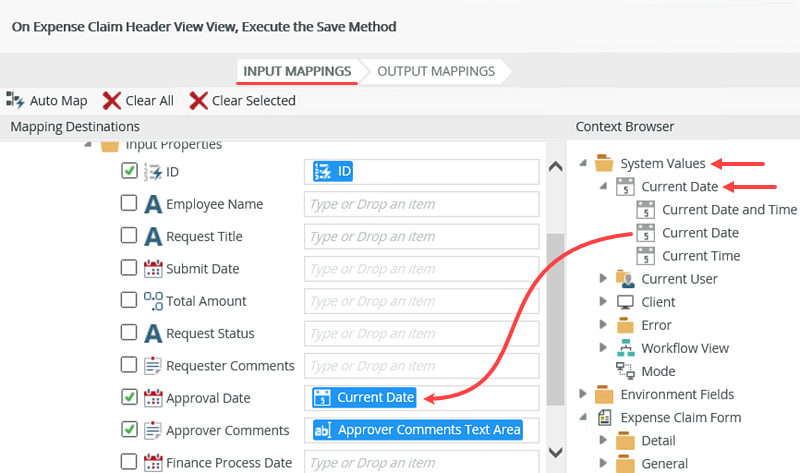Collapse the System Values tree node
Image resolution: width=800 pixels, height=473 pixels.
click(582, 163)
